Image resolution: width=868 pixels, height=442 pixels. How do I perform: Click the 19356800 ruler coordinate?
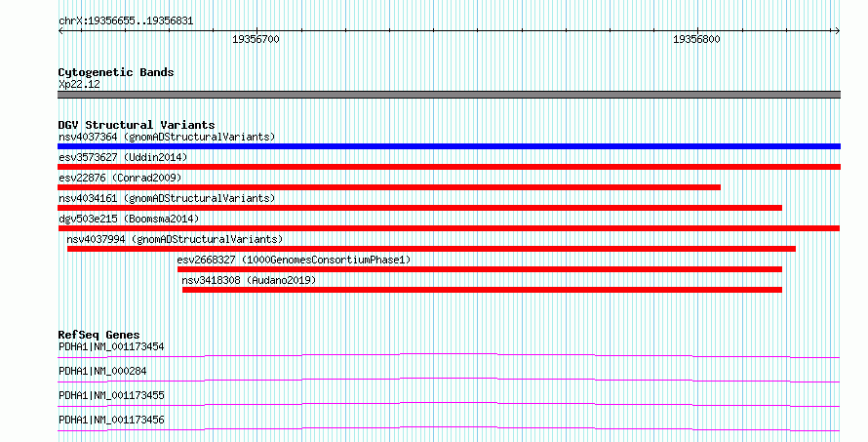(696, 39)
